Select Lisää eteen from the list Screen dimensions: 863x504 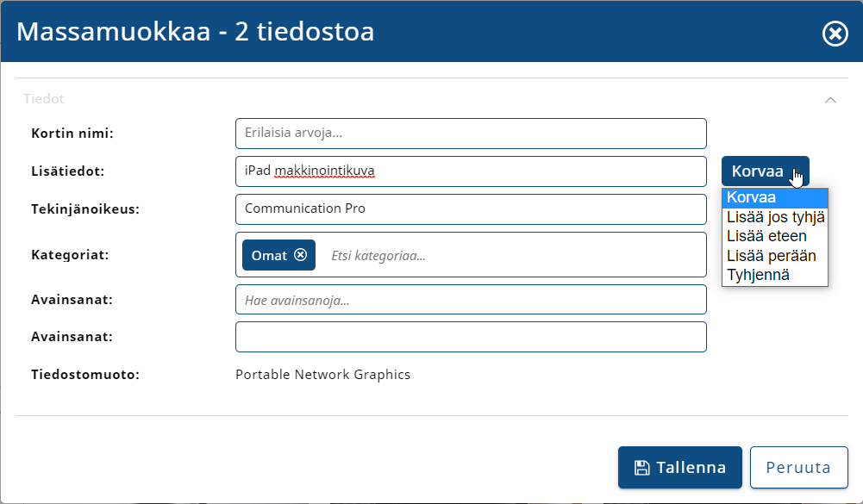pos(774,236)
